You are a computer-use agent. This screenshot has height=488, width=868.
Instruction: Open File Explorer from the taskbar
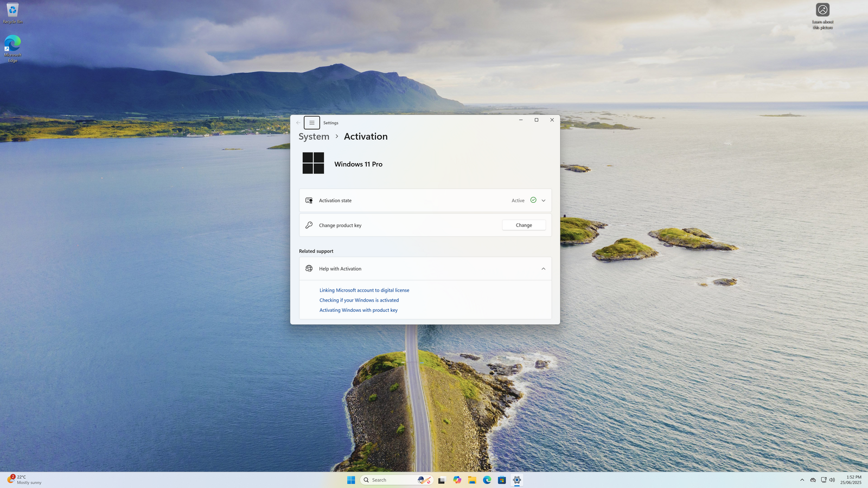472,480
